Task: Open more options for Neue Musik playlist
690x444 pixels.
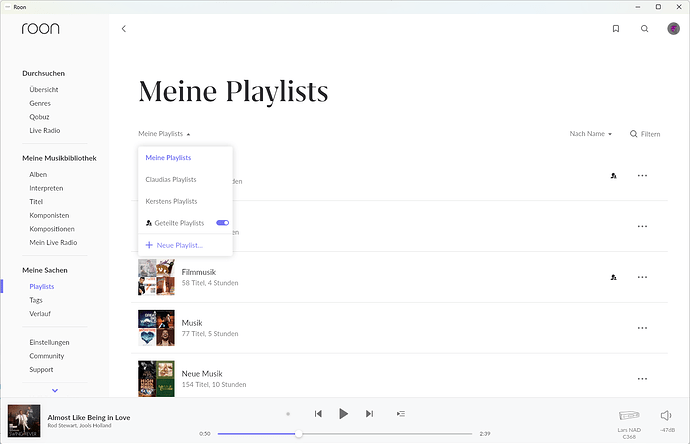Action: point(642,378)
